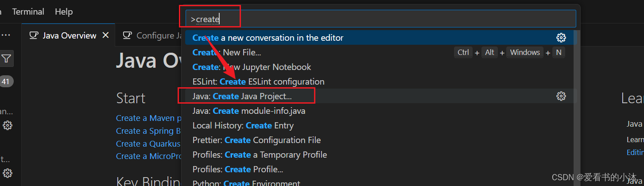Select 'ESLint: Create ESLint configuration' command
644x186 pixels.
pyautogui.click(x=258, y=81)
